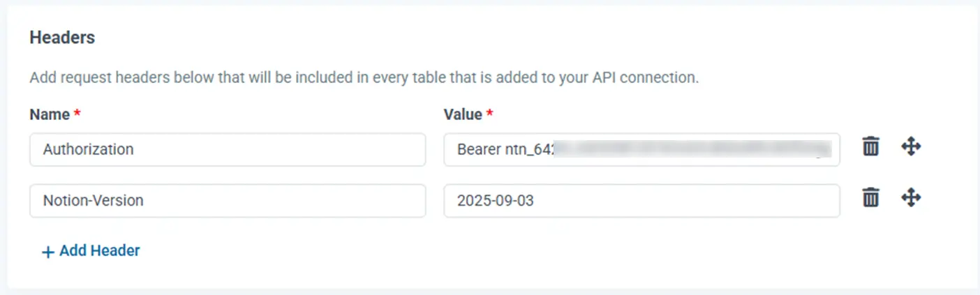Click the plus icon beside Add Header

pos(47,252)
